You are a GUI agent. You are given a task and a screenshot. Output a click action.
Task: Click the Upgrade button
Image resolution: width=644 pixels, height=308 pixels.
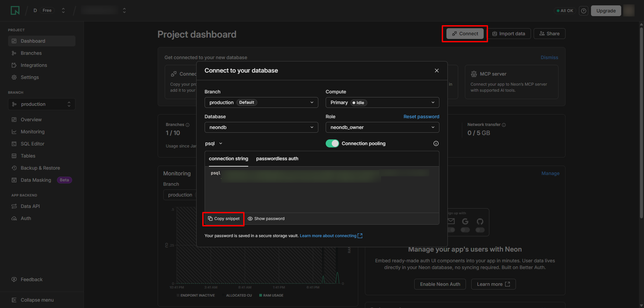pos(606,11)
